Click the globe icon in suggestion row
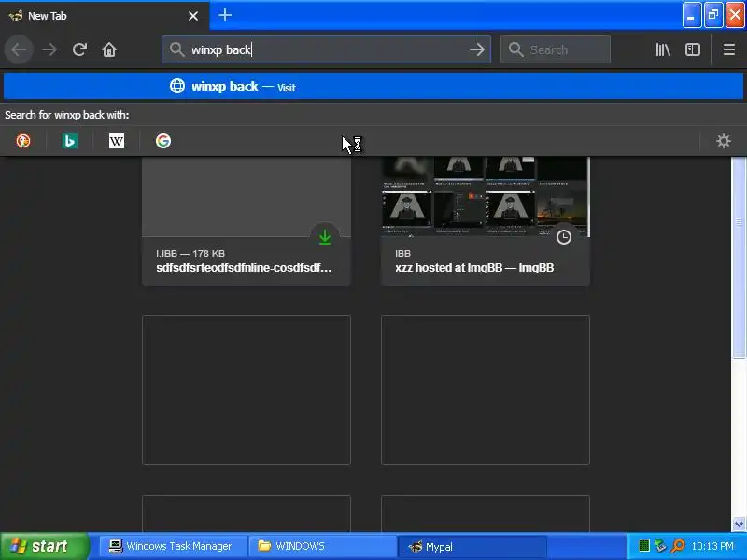Viewport: 747px width, 560px height. [177, 86]
